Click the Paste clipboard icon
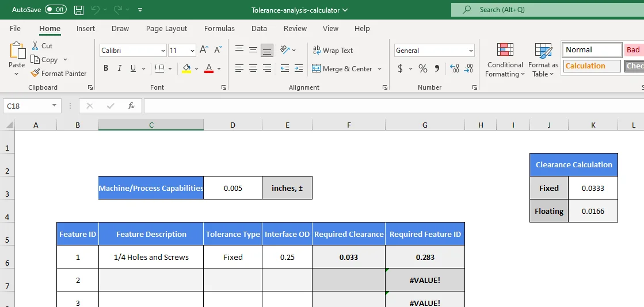This screenshot has width=644, height=307. (17, 51)
